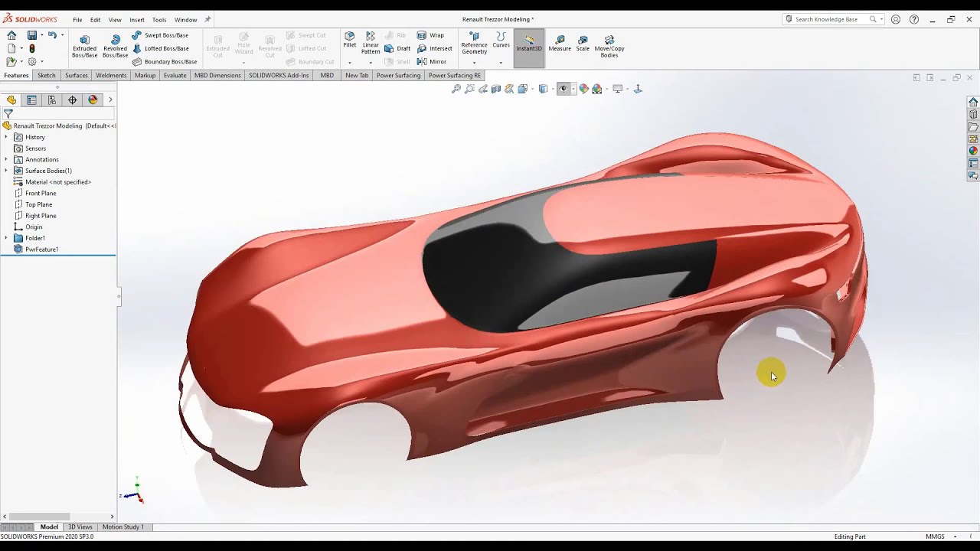
Task: Open the 3D Views tab
Action: pyautogui.click(x=80, y=527)
